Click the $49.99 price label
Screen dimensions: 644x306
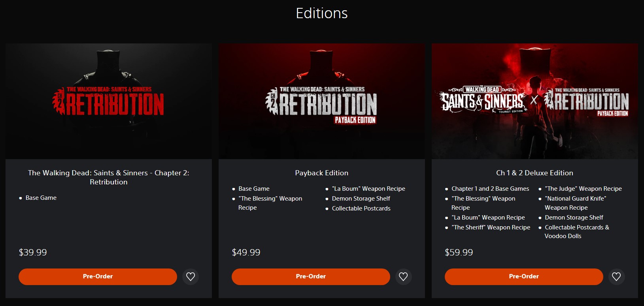(x=246, y=253)
